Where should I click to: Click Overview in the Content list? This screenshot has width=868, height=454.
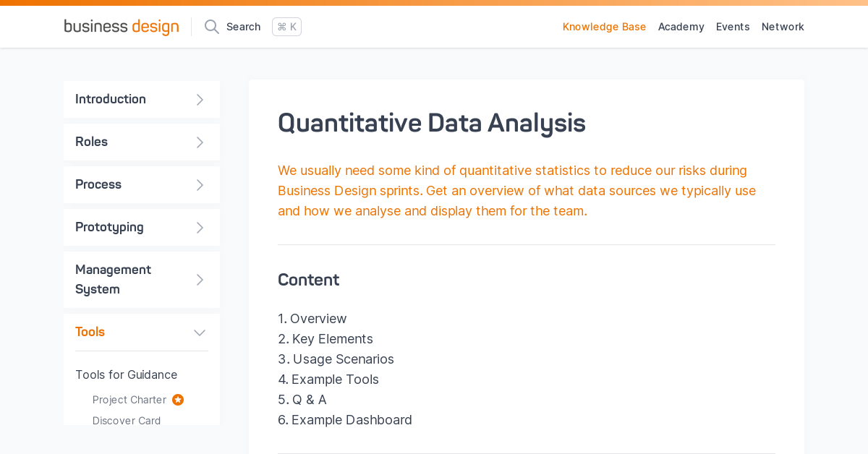coord(319,319)
